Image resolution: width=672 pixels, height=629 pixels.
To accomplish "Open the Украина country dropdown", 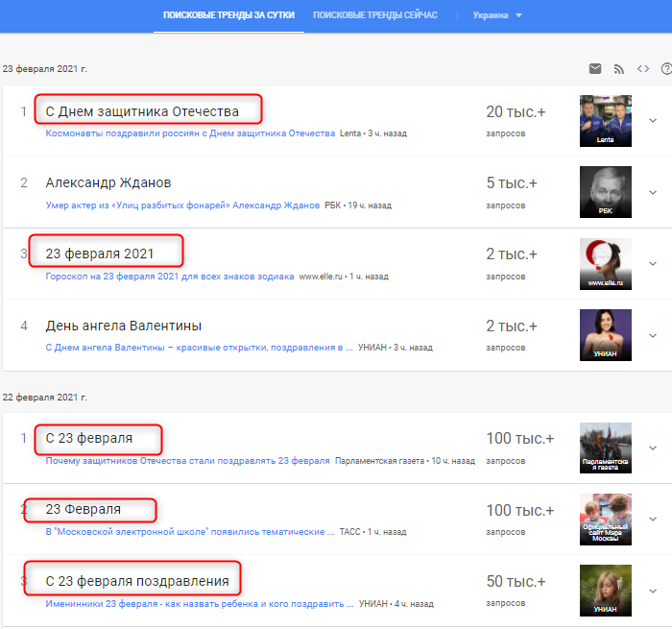I will (497, 15).
